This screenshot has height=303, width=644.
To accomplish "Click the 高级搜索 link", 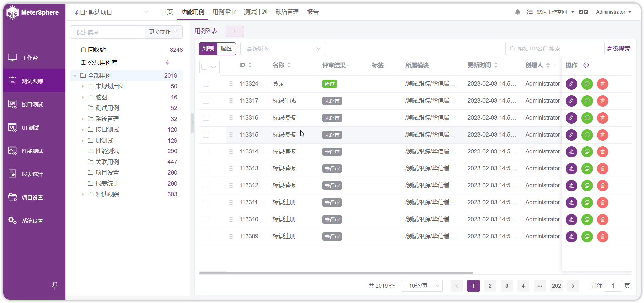I will (x=618, y=49).
